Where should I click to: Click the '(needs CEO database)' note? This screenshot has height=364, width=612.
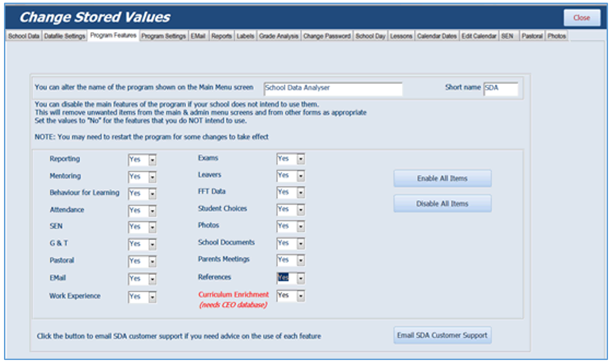[x=234, y=305]
